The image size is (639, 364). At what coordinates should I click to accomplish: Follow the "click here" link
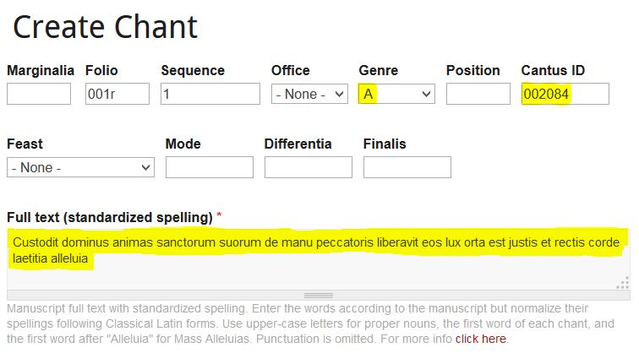(x=480, y=339)
